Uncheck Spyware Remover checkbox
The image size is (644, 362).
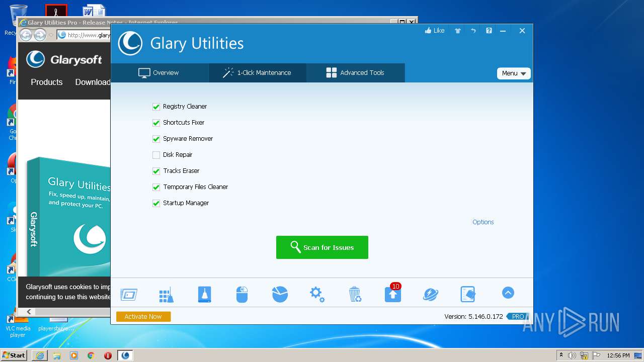click(156, 139)
